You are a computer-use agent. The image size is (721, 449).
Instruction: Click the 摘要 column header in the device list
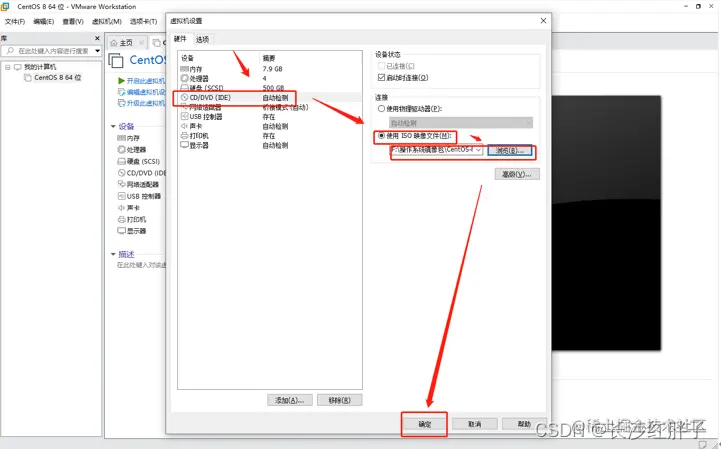coord(269,58)
